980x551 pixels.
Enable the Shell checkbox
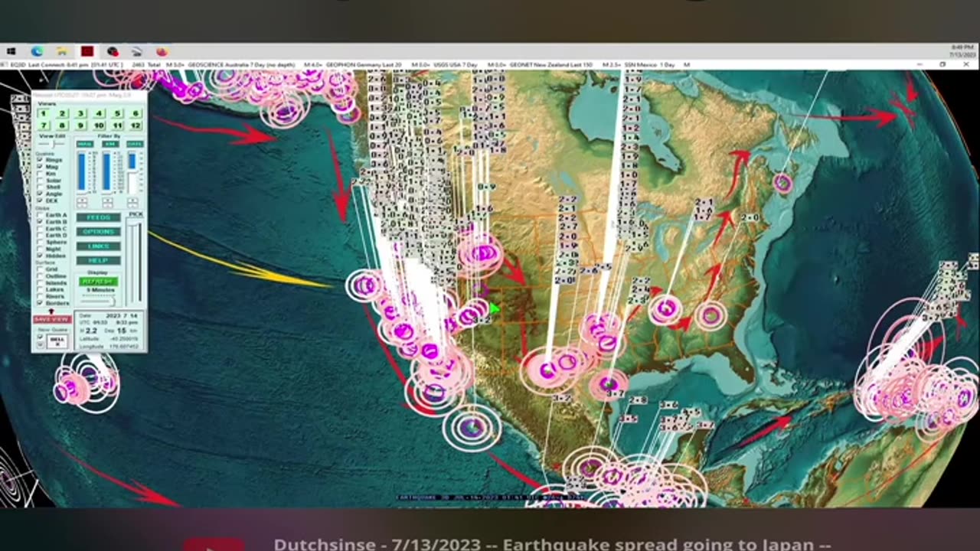pyautogui.click(x=39, y=187)
